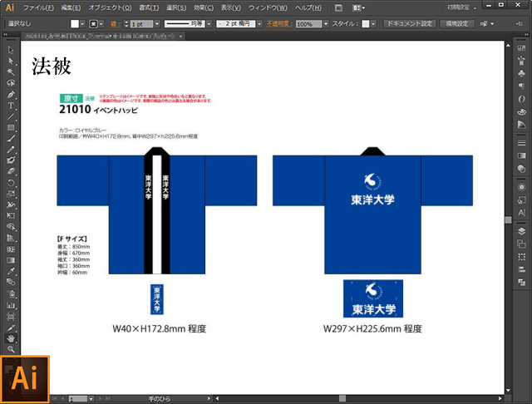
Task: Open the Color palette panel icon
Action: click(521, 112)
